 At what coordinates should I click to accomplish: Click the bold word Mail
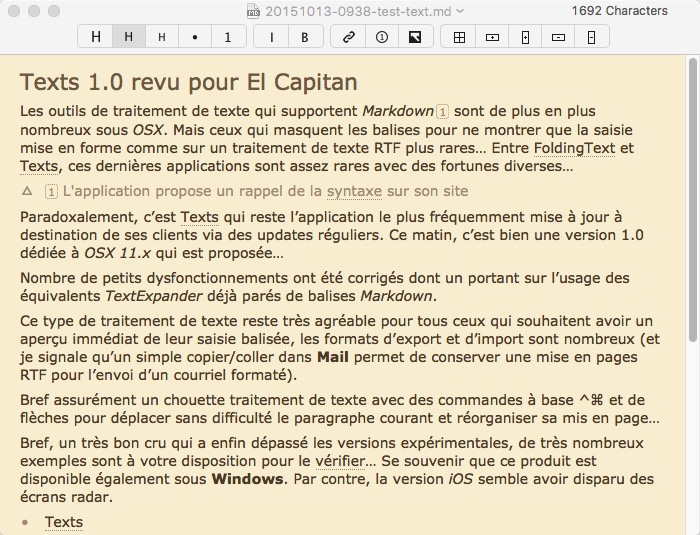point(333,357)
